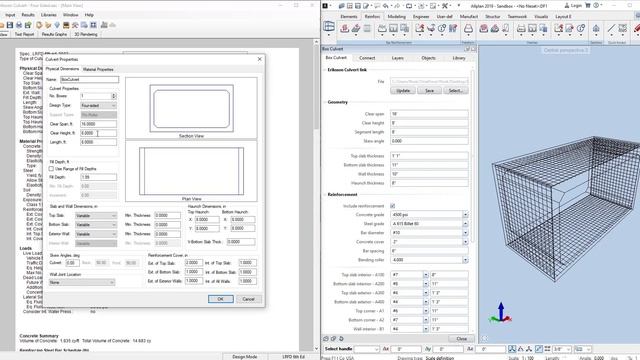Image resolution: width=640 pixels, height=360 pixels.
Task: Click the third icon at bottom-left of Box Culvert palette
Action: click(x=341, y=339)
